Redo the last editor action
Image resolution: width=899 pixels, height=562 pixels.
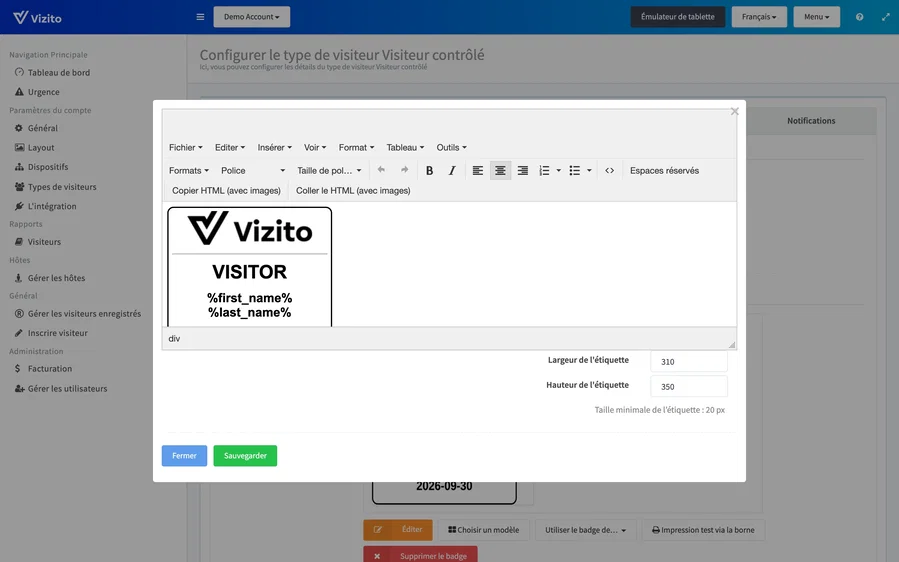coord(404,170)
